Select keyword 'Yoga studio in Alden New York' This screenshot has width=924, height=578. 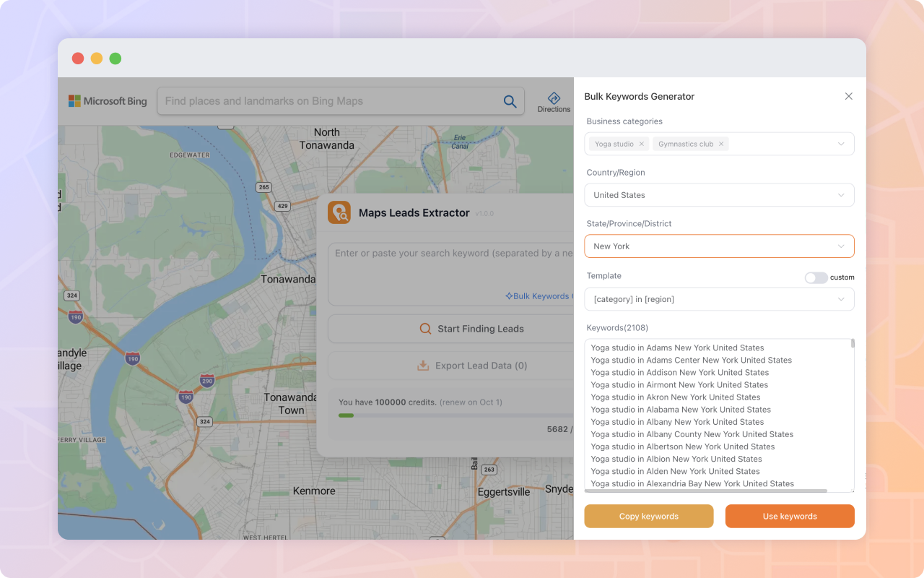[x=675, y=471]
